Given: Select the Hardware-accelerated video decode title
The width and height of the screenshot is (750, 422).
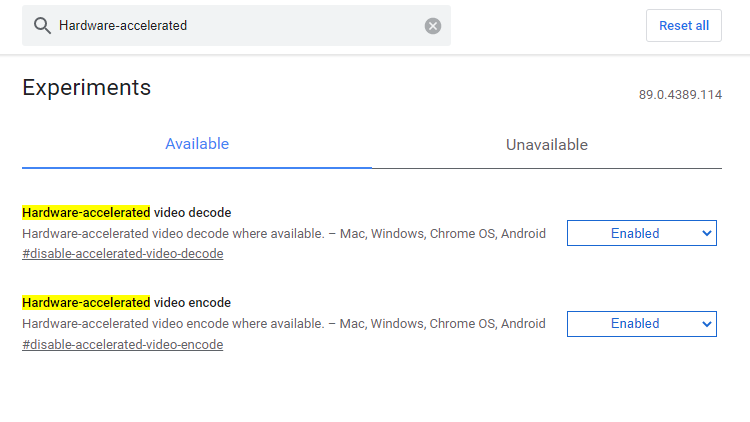Looking at the screenshot, I should coord(127,212).
